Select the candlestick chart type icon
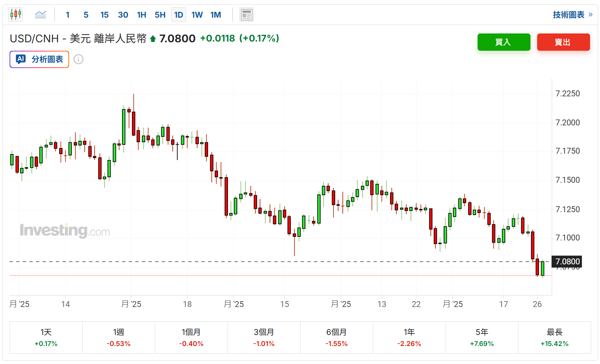The width and height of the screenshot is (600, 364). 15,15
